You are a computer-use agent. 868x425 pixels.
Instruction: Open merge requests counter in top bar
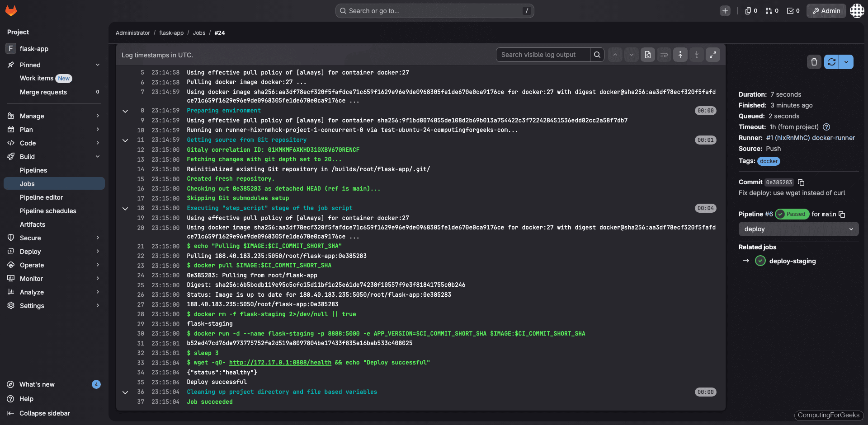point(772,10)
